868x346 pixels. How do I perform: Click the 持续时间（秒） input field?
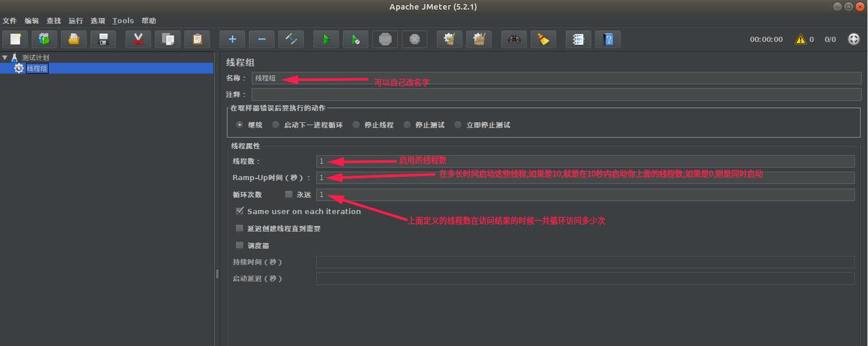pyautogui.click(x=585, y=262)
